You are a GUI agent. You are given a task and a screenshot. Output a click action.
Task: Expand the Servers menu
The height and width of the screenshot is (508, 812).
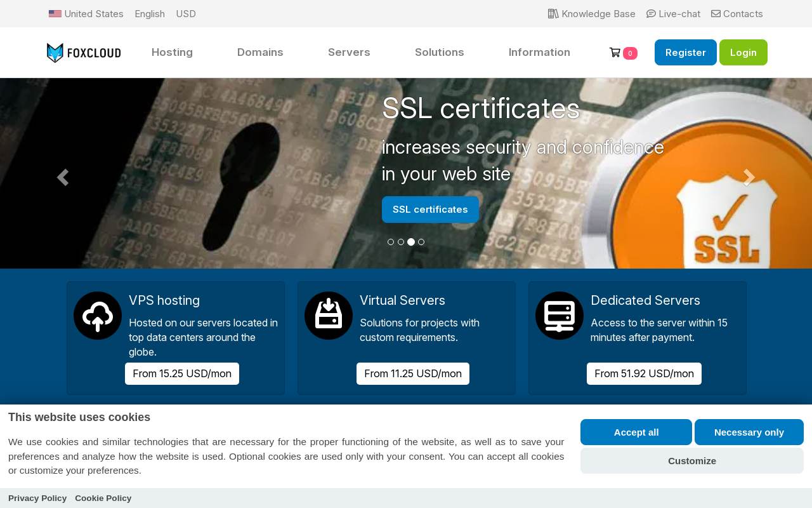[x=349, y=53]
